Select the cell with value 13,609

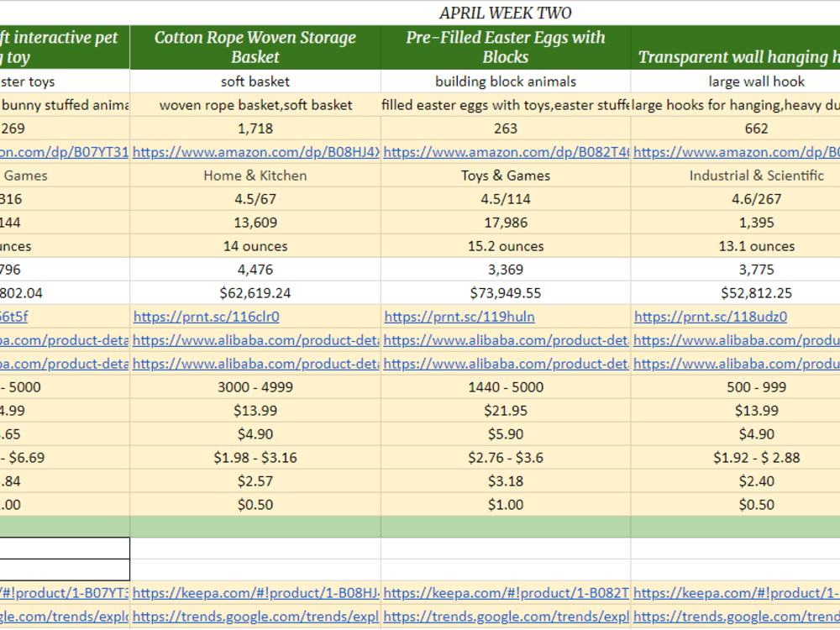click(x=255, y=223)
